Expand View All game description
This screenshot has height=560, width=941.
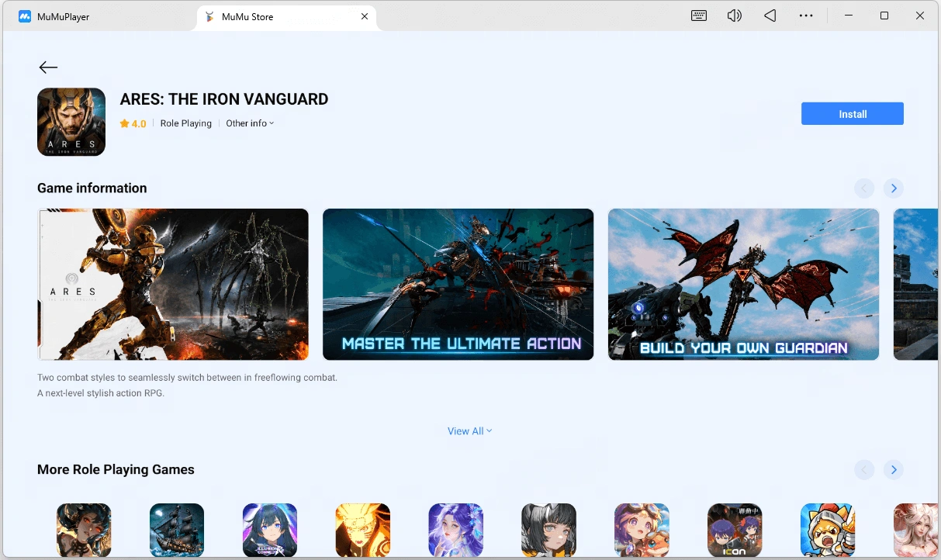[469, 431]
